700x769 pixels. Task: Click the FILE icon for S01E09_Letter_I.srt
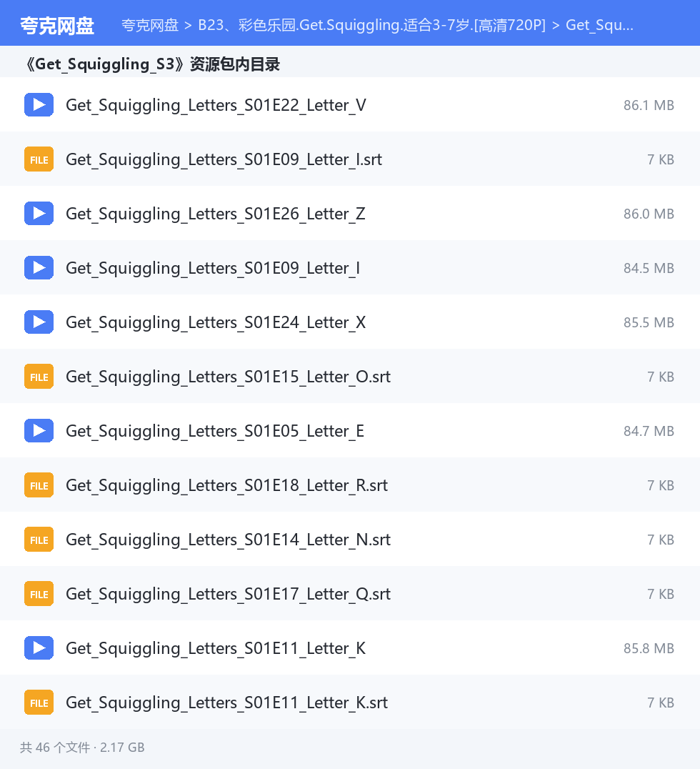[39, 159]
